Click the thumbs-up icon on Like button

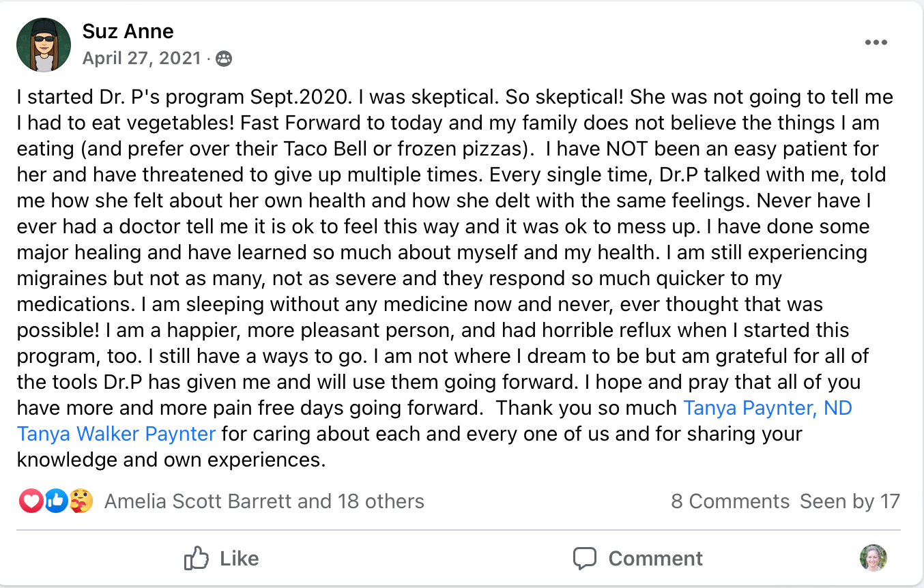tap(197, 559)
